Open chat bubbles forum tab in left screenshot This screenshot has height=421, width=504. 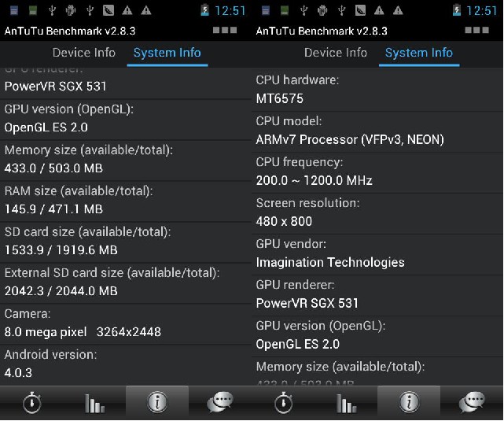220,402
